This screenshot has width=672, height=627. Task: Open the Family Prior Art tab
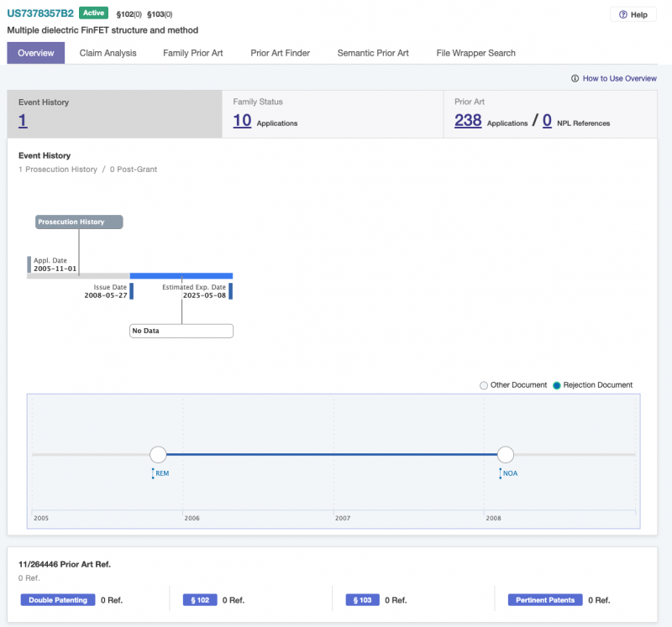[193, 53]
